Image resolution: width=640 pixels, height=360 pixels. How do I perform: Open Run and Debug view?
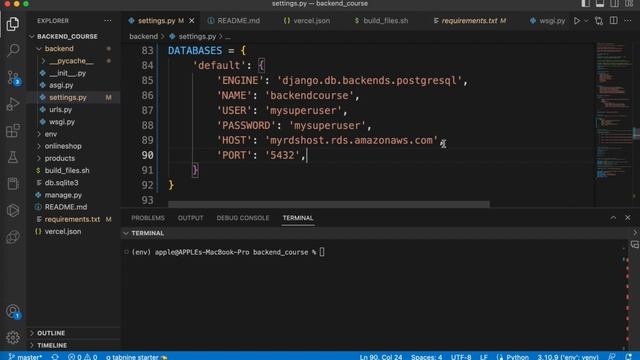coord(13,104)
